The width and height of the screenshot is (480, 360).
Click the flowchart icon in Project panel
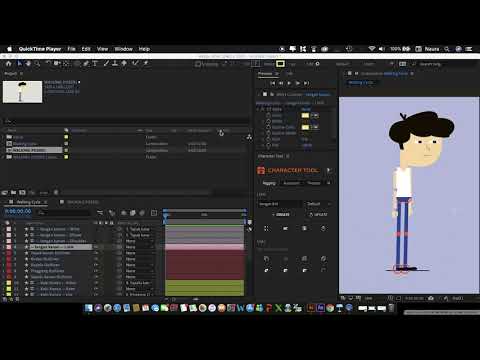point(249,137)
